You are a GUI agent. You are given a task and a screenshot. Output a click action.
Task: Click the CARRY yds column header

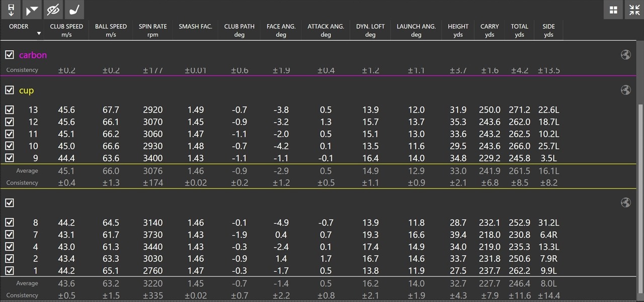pos(490,30)
